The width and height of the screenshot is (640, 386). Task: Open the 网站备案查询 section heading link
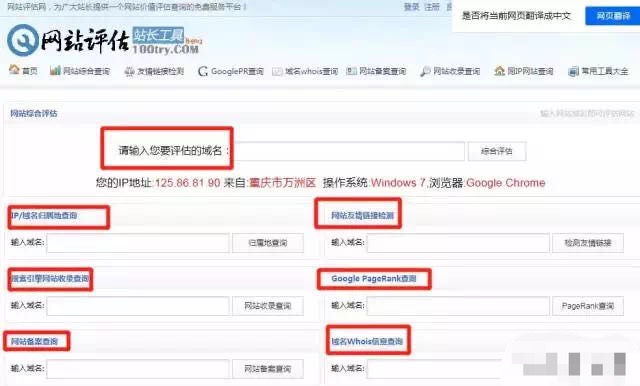click(34, 342)
